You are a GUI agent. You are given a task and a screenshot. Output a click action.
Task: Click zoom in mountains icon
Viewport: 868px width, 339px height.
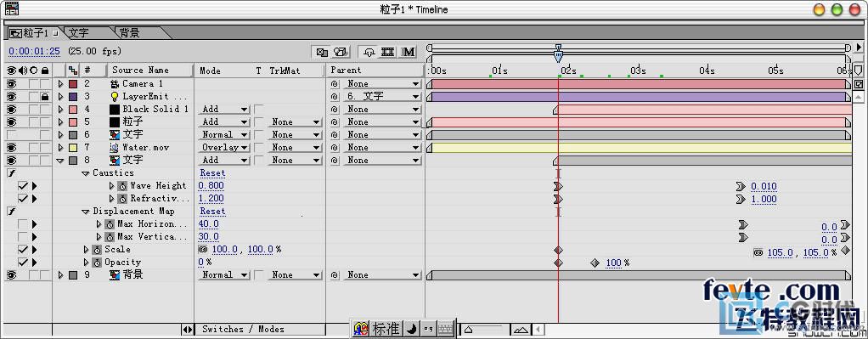(x=520, y=330)
